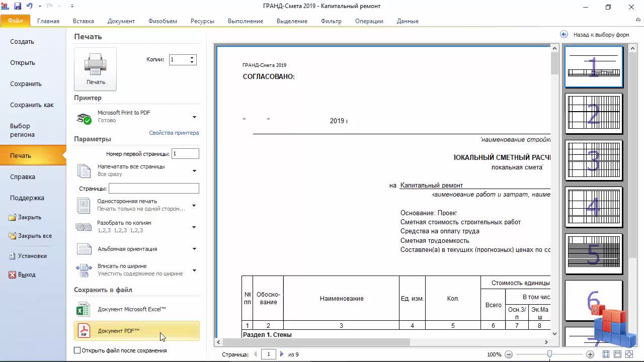Screen dimensions: 644x362
Task: Select 'Сохранить' in the file menu
Action: [x=33, y=84]
